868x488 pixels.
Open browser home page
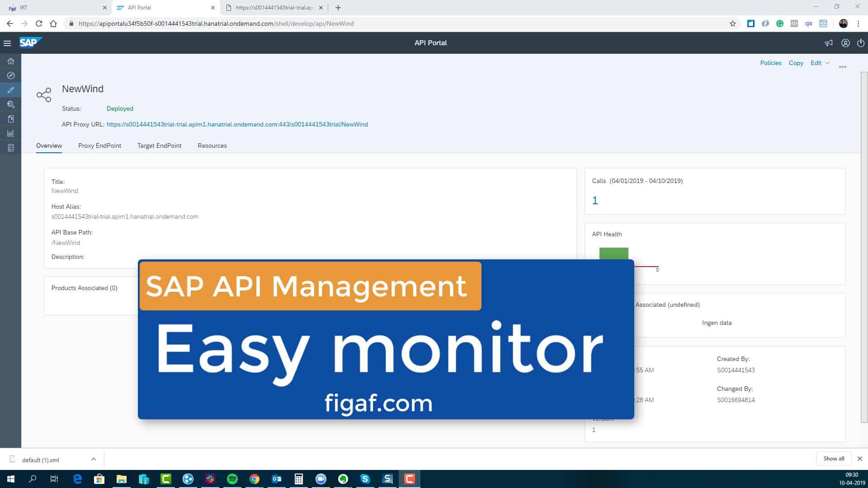(x=53, y=23)
